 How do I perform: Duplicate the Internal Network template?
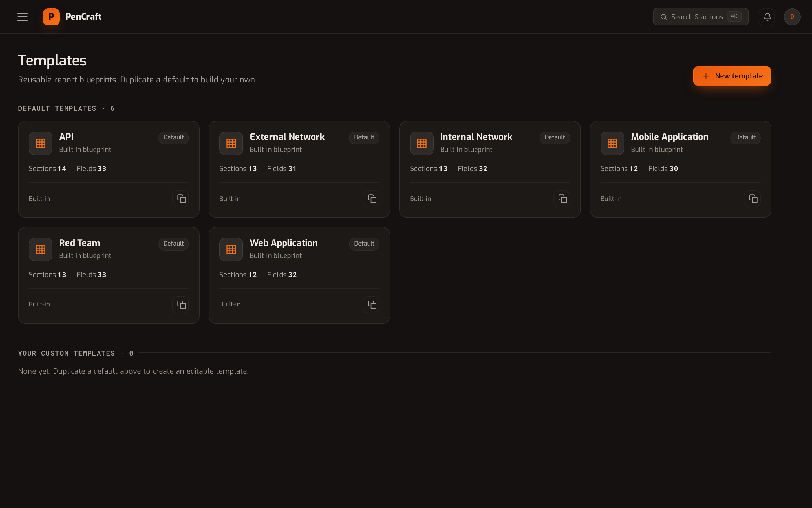click(562, 199)
